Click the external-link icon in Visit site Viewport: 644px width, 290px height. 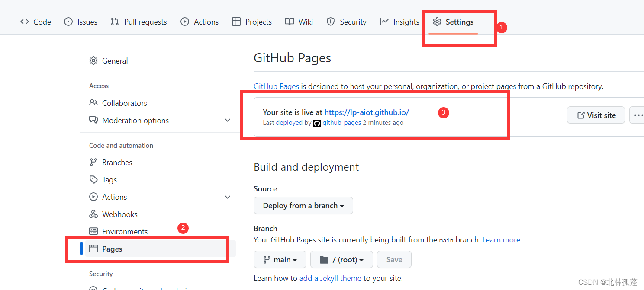pos(581,115)
